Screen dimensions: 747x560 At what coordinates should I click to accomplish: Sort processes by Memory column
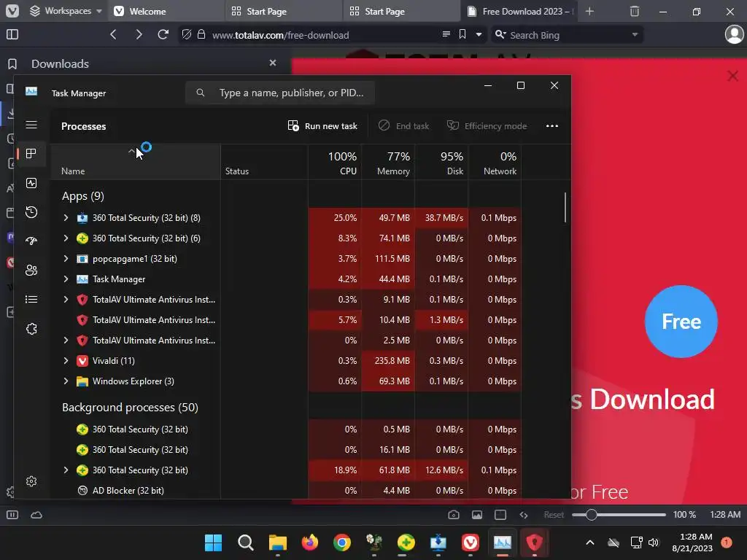[388, 163]
